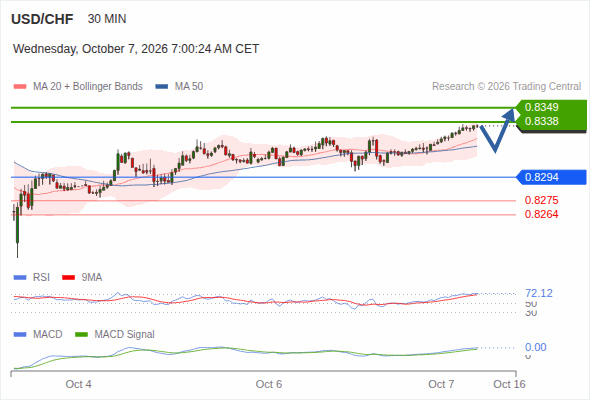Click the Oct 7 date axis label
Viewport: 590px width, 400px height.
point(441,384)
